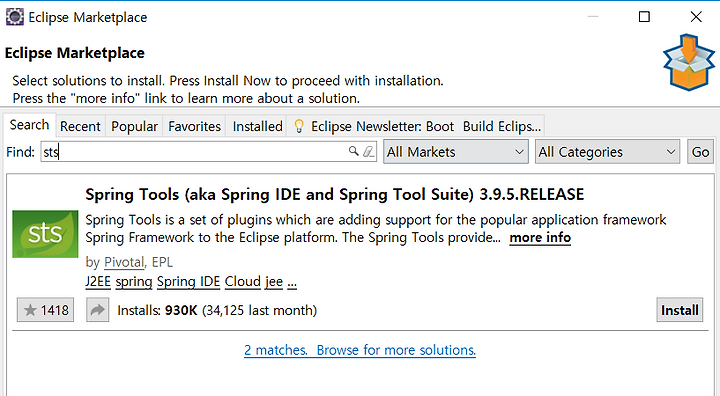Click the Eclipse Marketplace box icon
Screen dimensions: 720x396
point(688,62)
